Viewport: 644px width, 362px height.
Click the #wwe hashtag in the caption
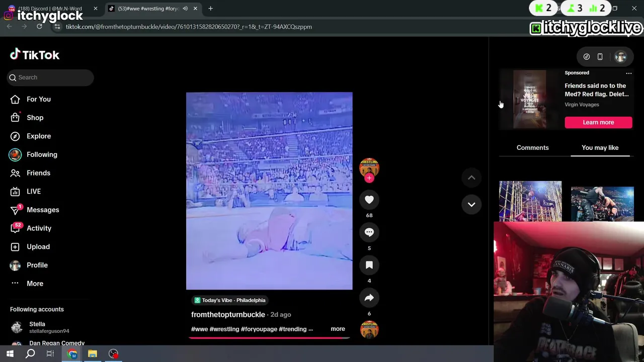coord(199,329)
